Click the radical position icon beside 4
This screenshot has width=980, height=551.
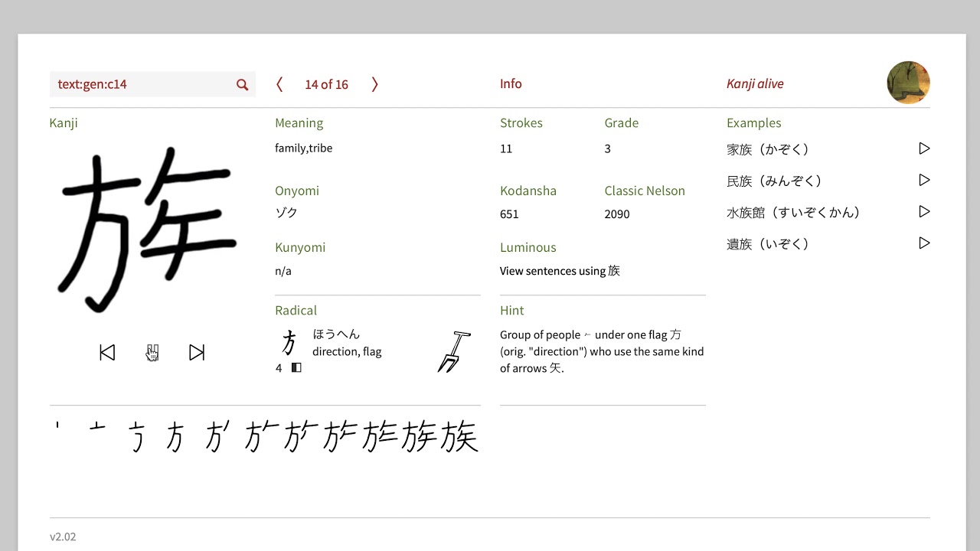(x=296, y=368)
